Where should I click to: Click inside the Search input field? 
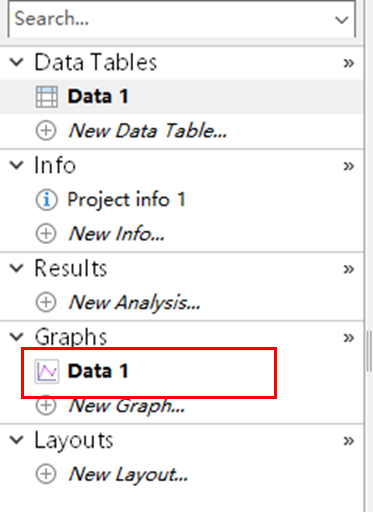(170, 19)
